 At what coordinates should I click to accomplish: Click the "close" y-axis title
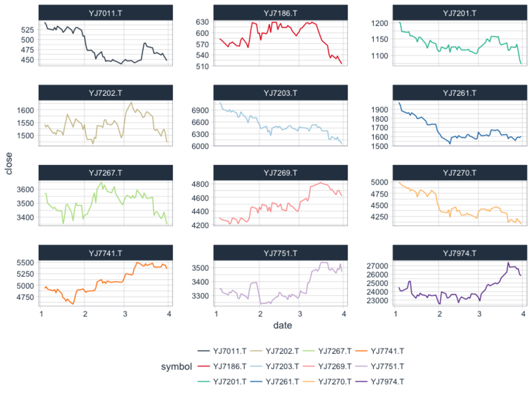coord(9,163)
